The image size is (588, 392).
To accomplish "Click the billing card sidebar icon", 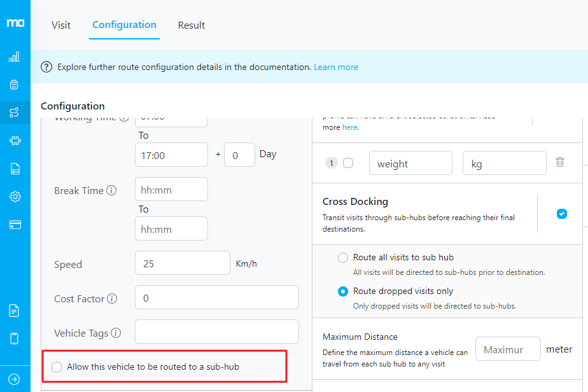I will click(14, 225).
